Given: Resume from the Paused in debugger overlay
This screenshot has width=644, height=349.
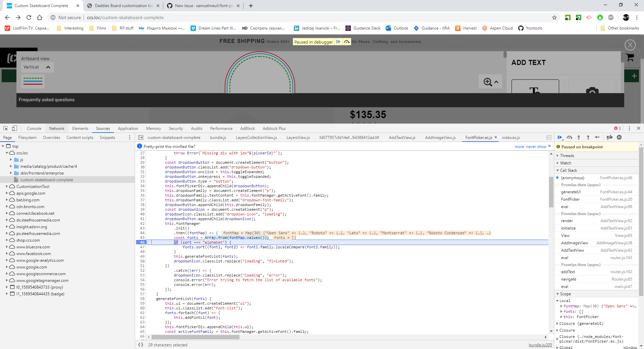Looking at the screenshot, I should [338, 42].
